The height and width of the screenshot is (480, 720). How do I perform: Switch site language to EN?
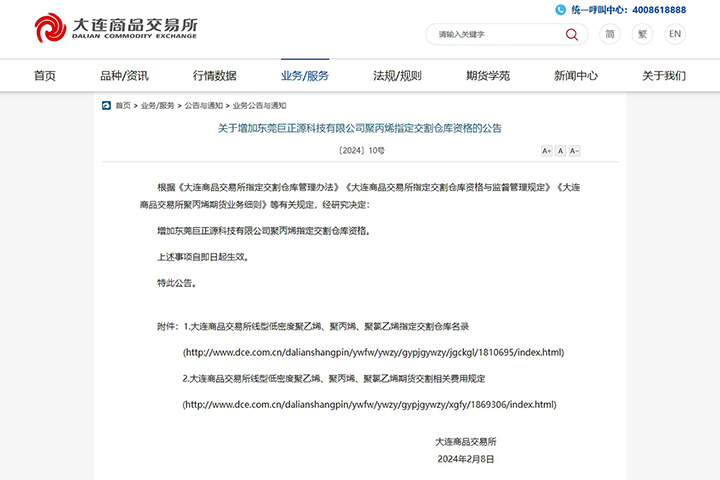click(x=675, y=34)
